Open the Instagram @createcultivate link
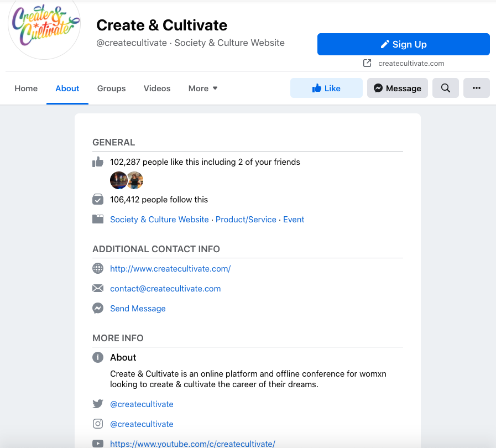This screenshot has width=496, height=448. [x=142, y=424]
